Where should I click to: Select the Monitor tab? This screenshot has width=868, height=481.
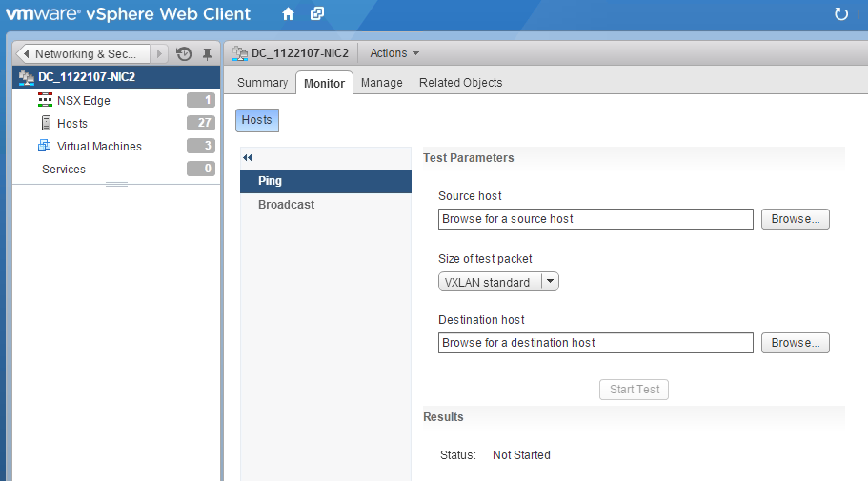(324, 83)
